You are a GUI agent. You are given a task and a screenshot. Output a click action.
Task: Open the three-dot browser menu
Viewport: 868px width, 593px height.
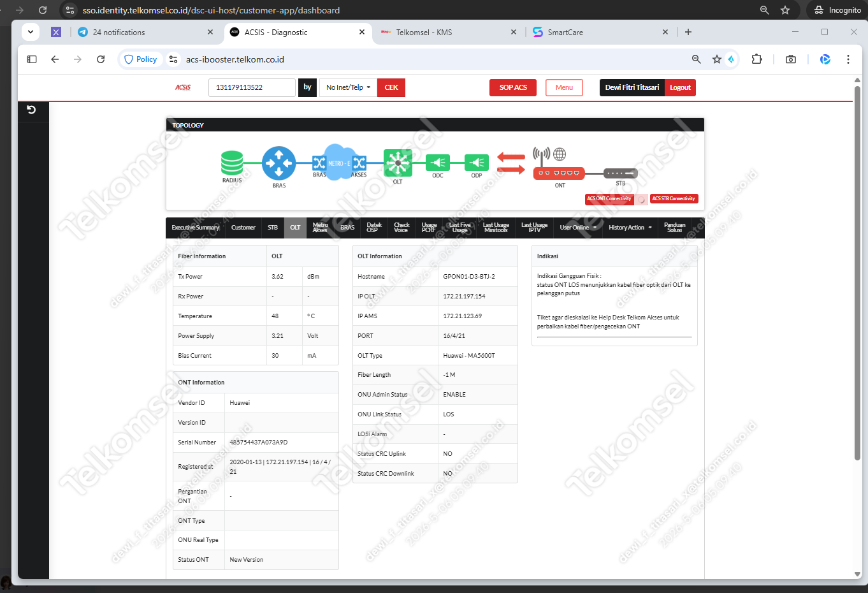pyautogui.click(x=848, y=59)
